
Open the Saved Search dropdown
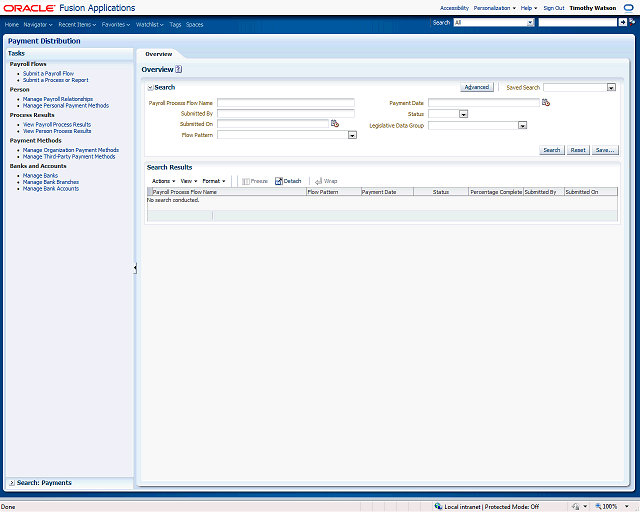611,88
